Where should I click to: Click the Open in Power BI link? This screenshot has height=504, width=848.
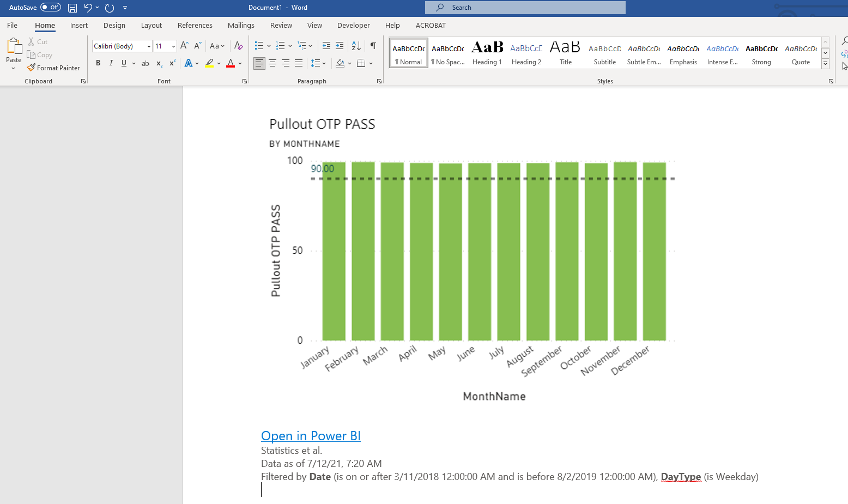click(x=311, y=436)
